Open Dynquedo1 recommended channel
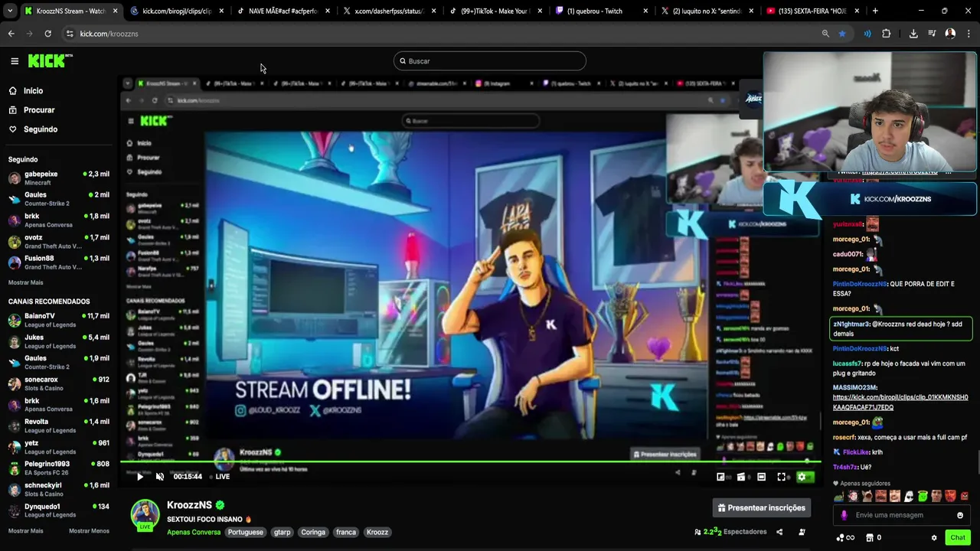The width and height of the screenshot is (980, 551). point(58,510)
